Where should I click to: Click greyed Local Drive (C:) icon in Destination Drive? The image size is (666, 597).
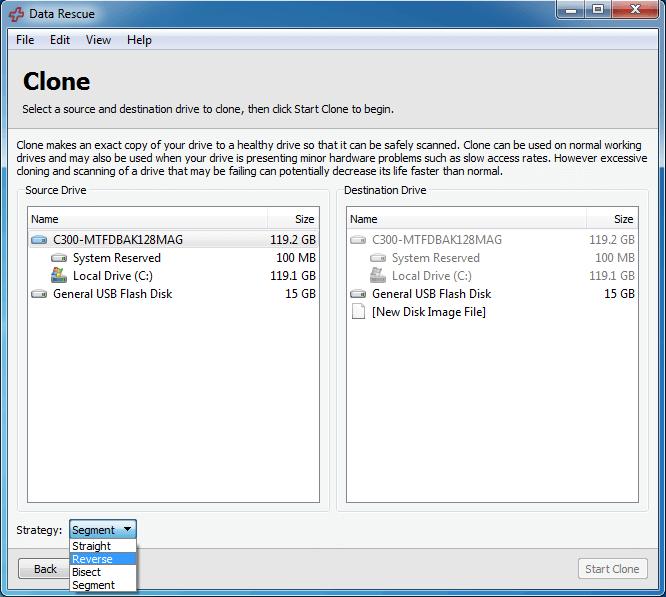click(x=378, y=275)
